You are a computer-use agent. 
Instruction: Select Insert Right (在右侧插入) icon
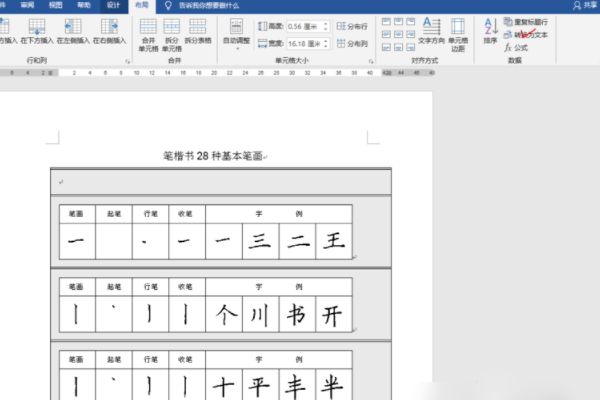(109, 31)
